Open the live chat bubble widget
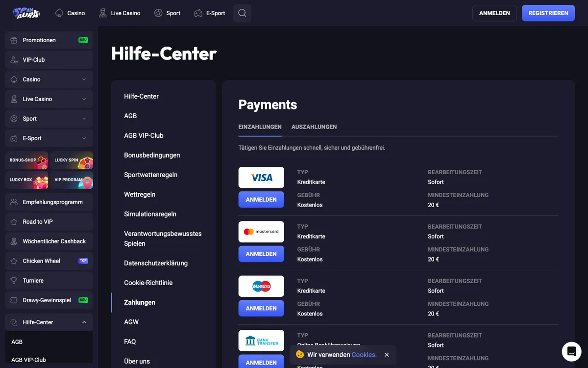588x368 pixels. 571,351
